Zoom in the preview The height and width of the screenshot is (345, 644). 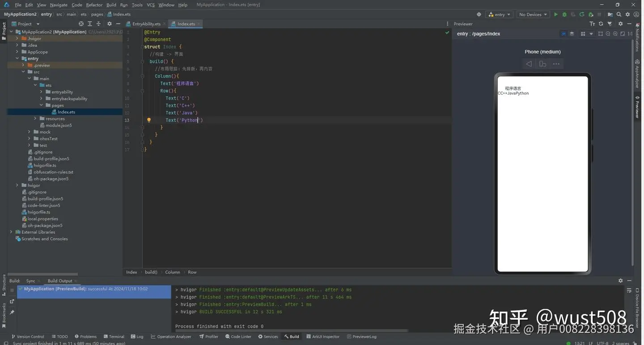(x=615, y=34)
